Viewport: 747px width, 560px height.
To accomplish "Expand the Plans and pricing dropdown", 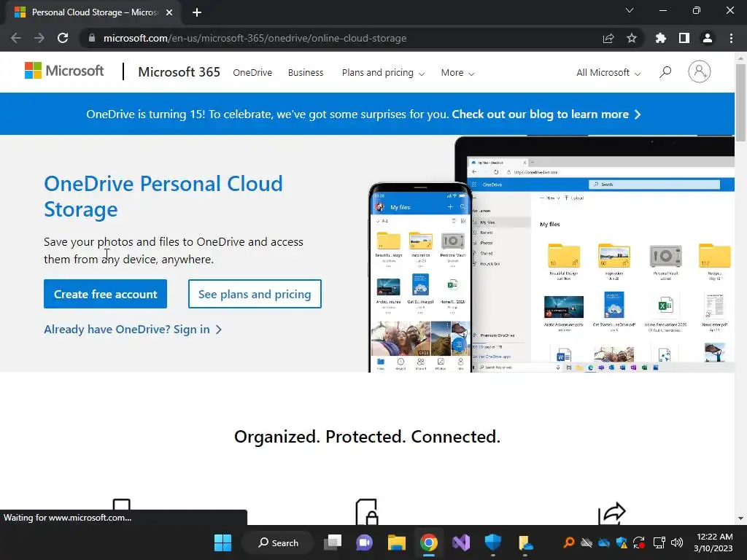I will (383, 73).
